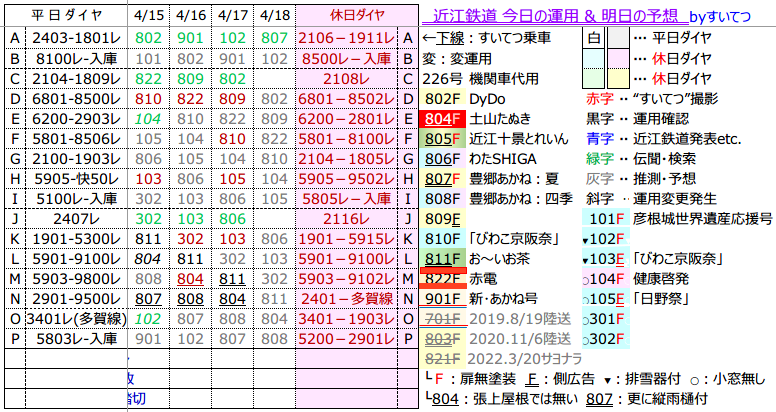Select the red 103 in row H under 4/15
The image size is (776, 412).
pos(148,179)
